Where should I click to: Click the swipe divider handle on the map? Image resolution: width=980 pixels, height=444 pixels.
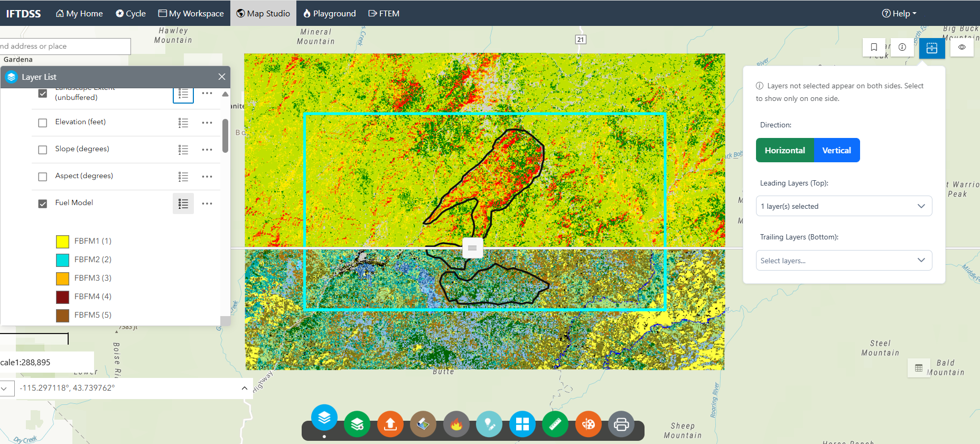coord(472,248)
